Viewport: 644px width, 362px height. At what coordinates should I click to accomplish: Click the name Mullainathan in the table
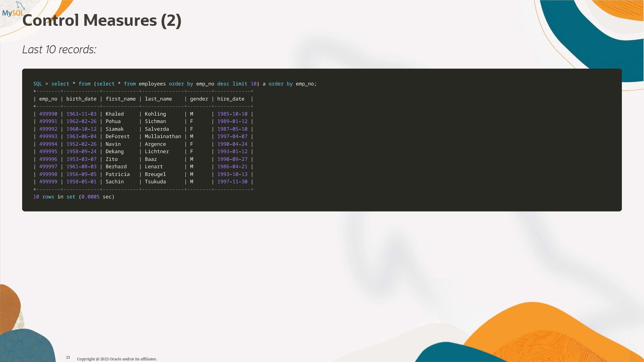pos(163,136)
